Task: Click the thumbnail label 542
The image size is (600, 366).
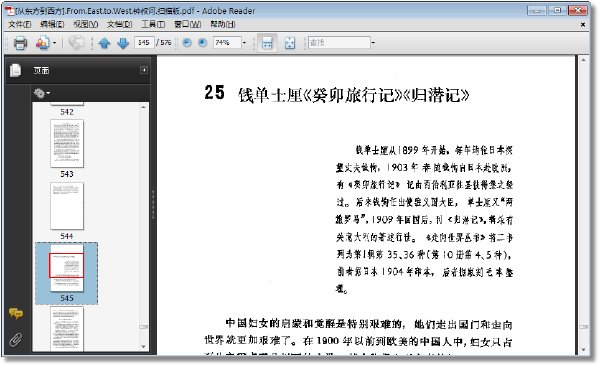Action: [67, 112]
